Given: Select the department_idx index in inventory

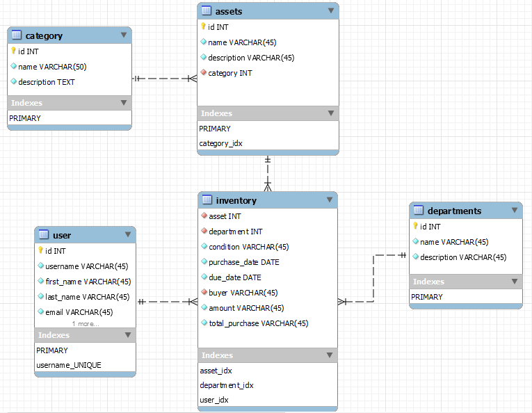Looking at the screenshot, I should (x=226, y=385).
